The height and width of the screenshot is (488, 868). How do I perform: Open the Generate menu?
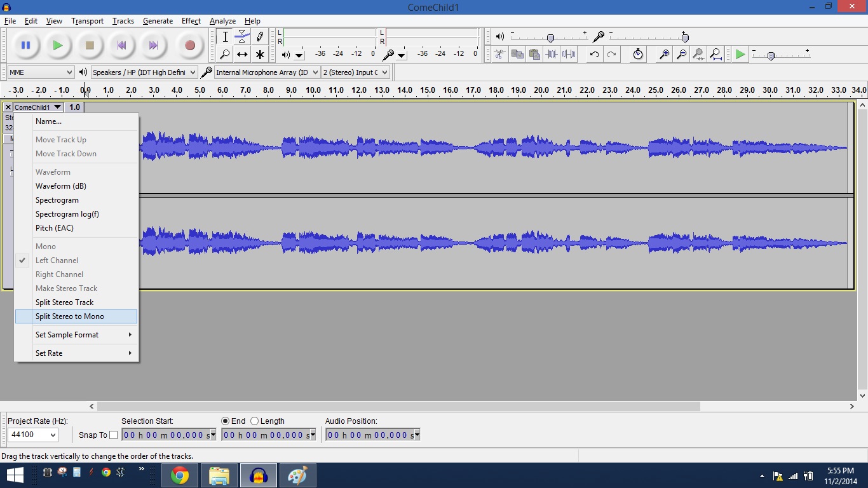click(x=158, y=21)
